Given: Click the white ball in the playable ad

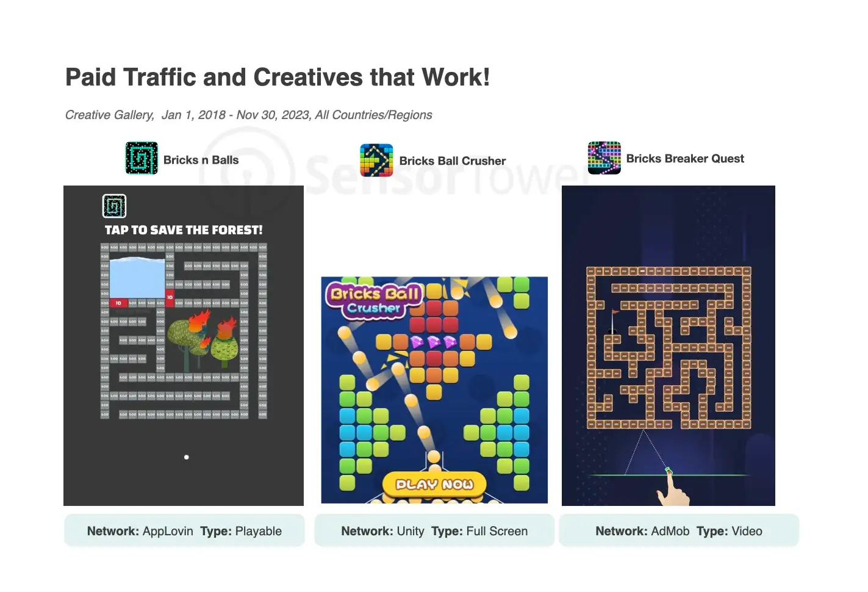Looking at the screenshot, I should [186, 457].
